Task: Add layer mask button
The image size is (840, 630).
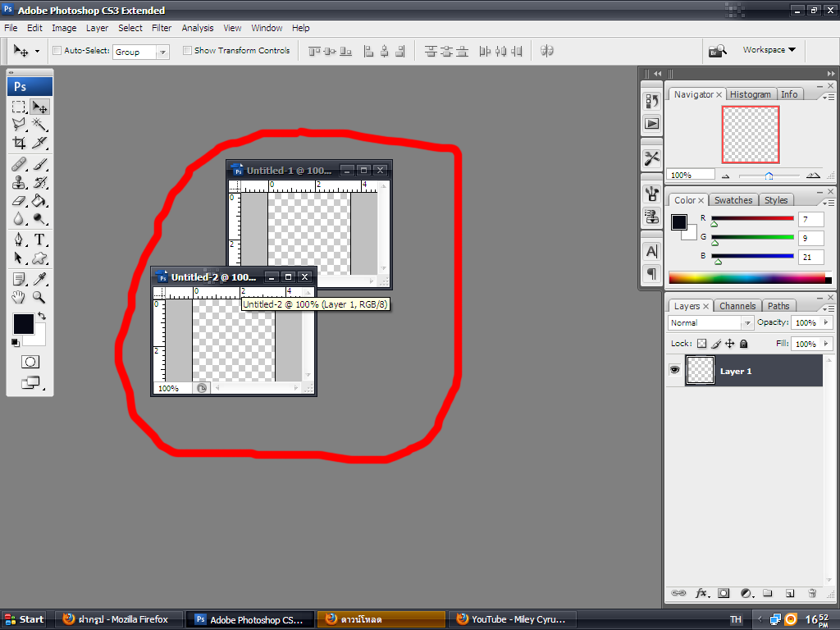Action: click(724, 593)
